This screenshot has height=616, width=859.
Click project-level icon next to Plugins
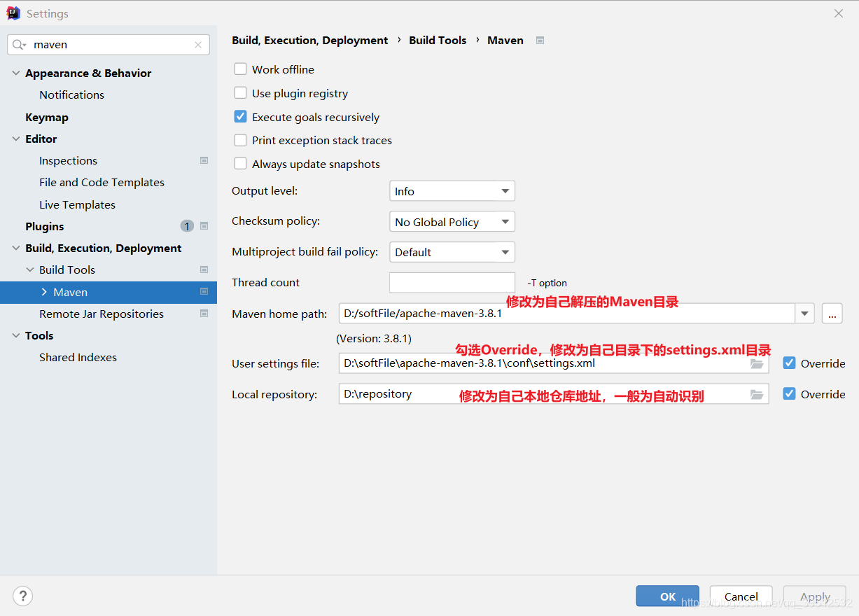pos(204,226)
